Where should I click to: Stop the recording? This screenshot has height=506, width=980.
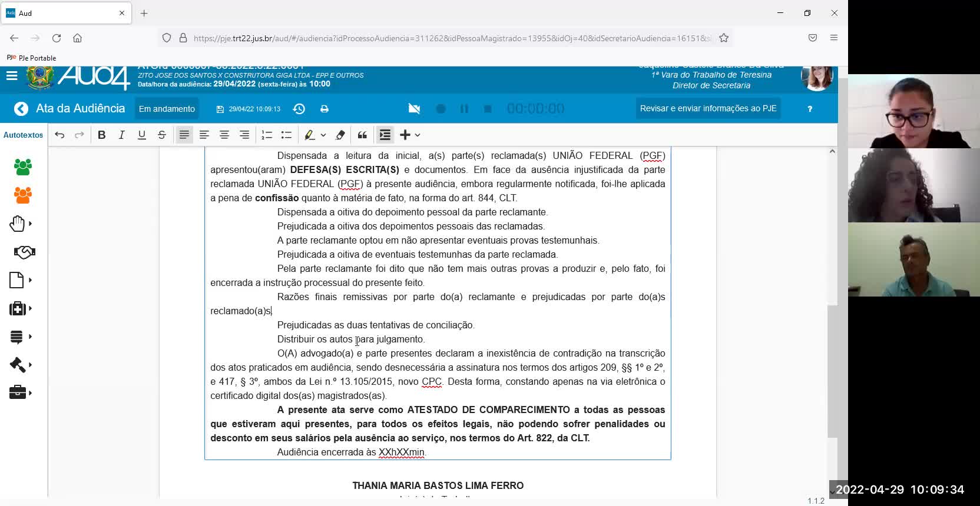click(x=488, y=109)
